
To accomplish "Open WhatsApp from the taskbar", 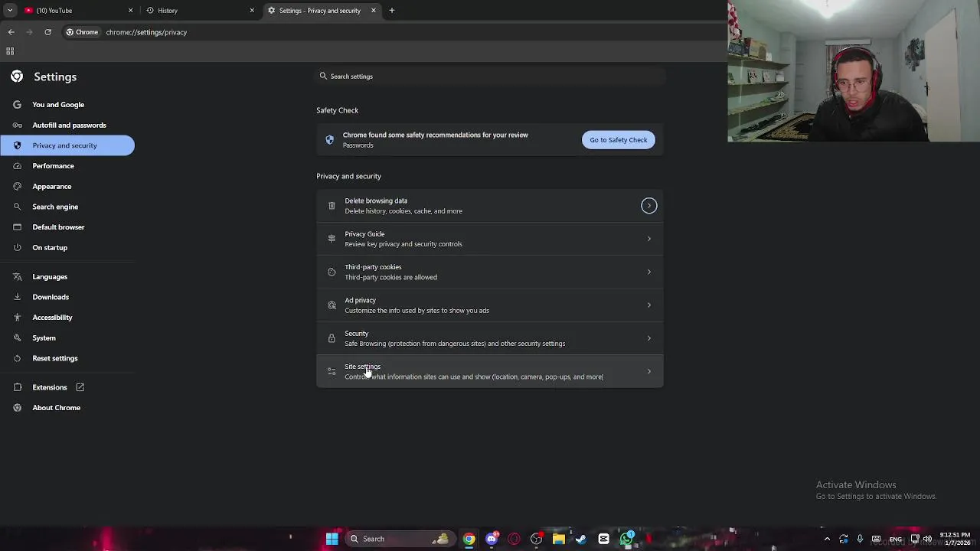I will pyautogui.click(x=626, y=539).
